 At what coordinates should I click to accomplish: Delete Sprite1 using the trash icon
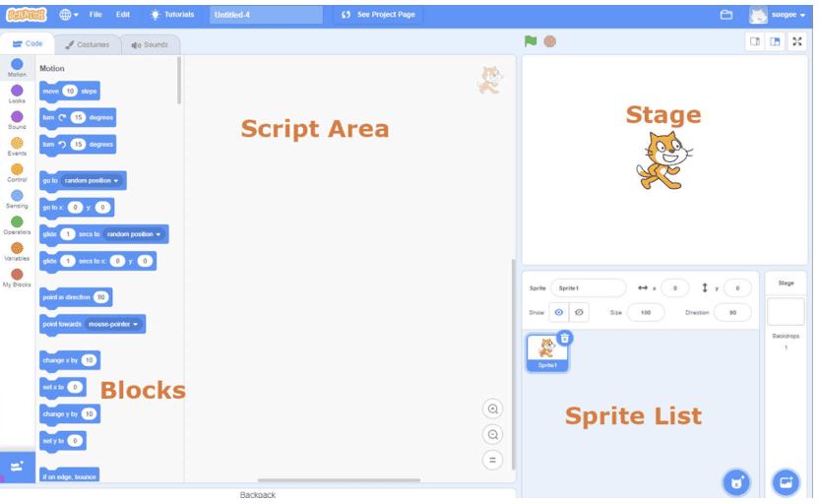pos(564,339)
